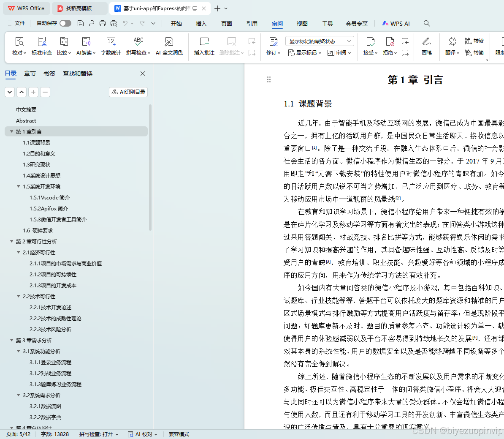The width and height of the screenshot is (504, 439).
Task: Open the 文件 menu
Action: click(16, 23)
